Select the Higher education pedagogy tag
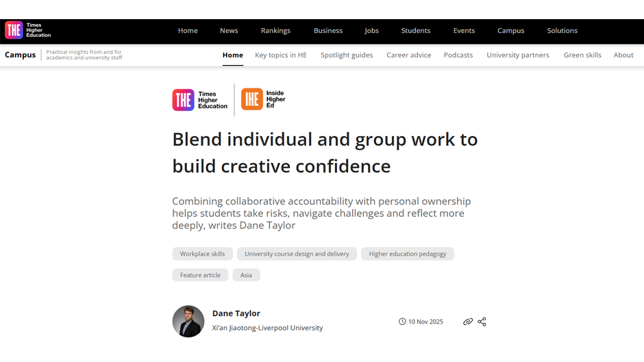The width and height of the screenshot is (644, 362). (408, 254)
